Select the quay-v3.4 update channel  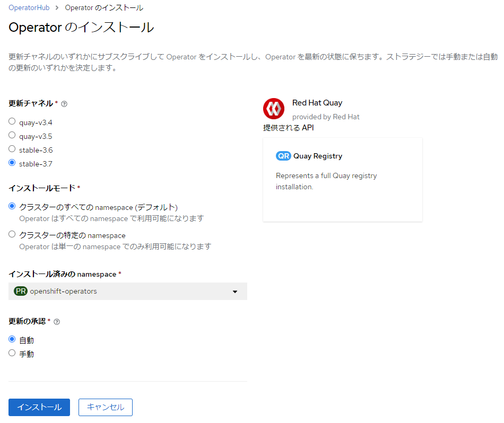[x=12, y=121]
